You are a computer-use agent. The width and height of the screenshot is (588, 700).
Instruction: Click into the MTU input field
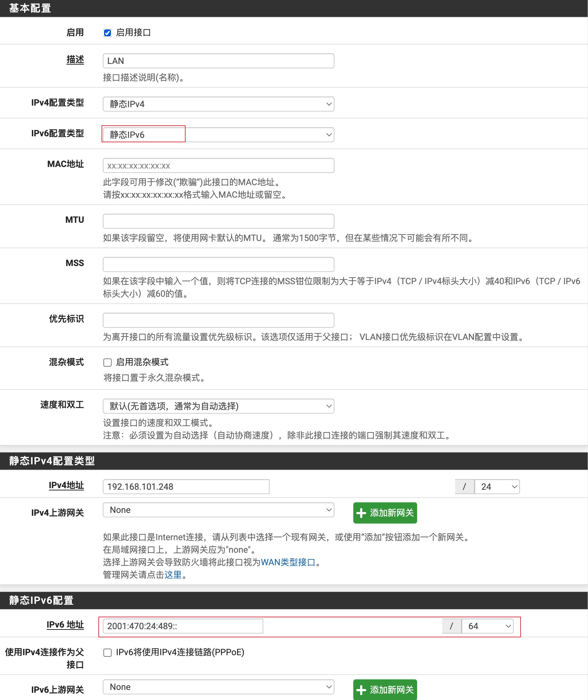218,221
